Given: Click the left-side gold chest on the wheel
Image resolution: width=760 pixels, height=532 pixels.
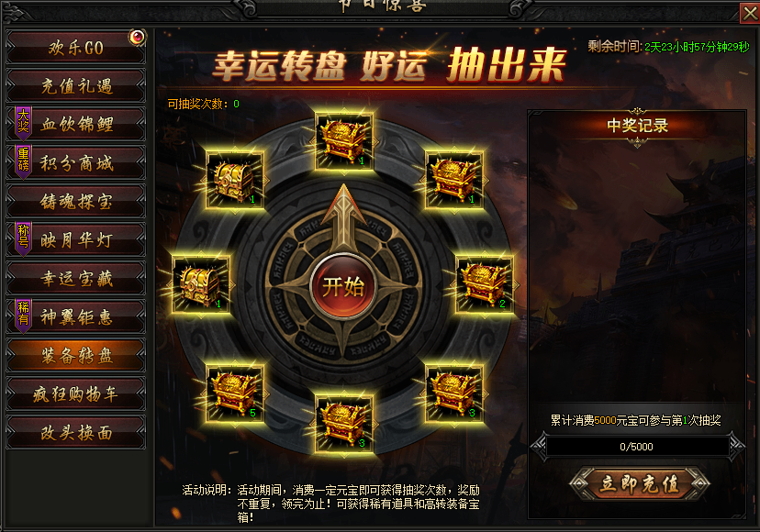Looking at the screenshot, I should tap(201, 284).
